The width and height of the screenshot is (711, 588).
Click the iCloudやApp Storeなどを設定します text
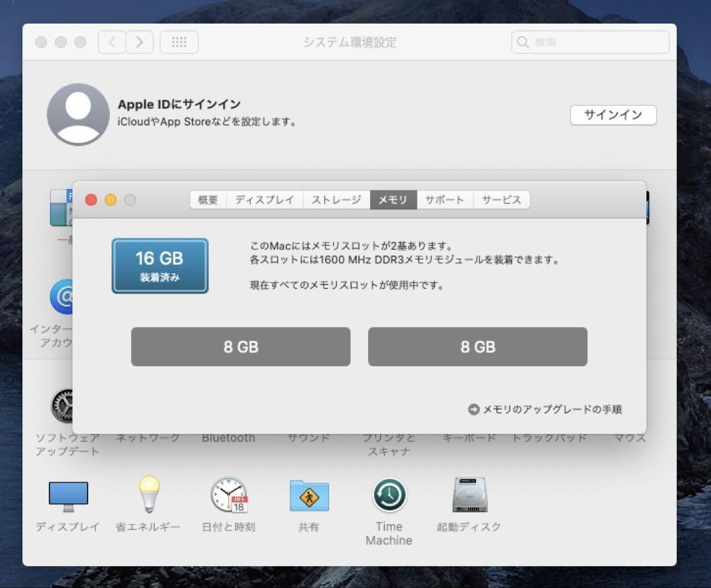pyautogui.click(x=207, y=122)
